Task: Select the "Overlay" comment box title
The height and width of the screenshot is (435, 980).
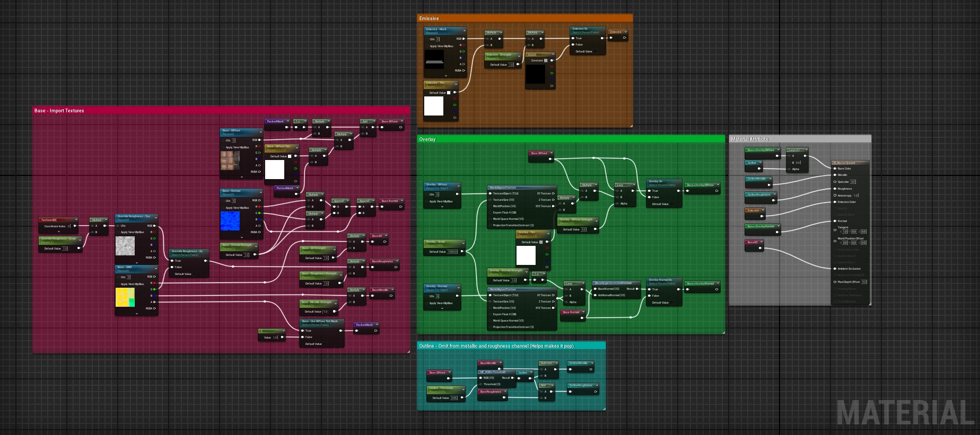Action: point(427,139)
